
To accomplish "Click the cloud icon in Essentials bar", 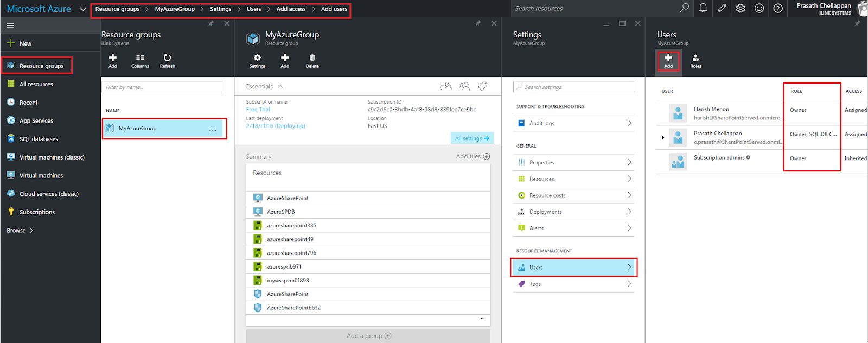I will pyautogui.click(x=446, y=86).
